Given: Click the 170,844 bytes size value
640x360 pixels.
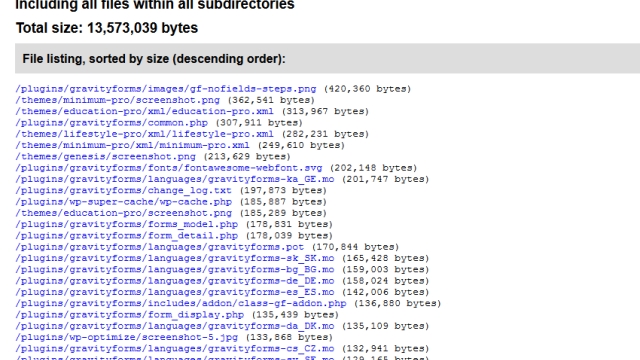Looking at the screenshot, I should click(x=356, y=247).
